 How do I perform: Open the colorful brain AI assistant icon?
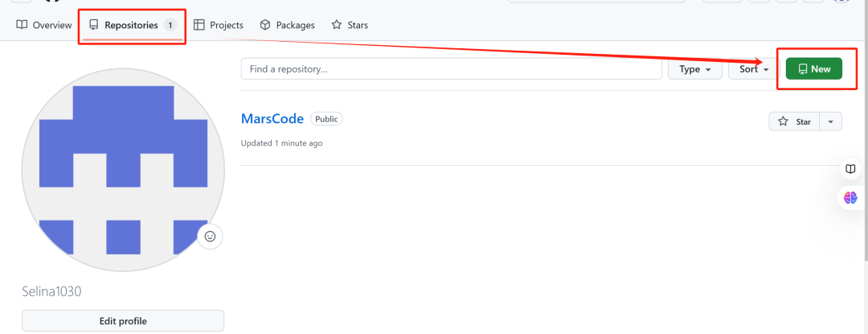[850, 197]
